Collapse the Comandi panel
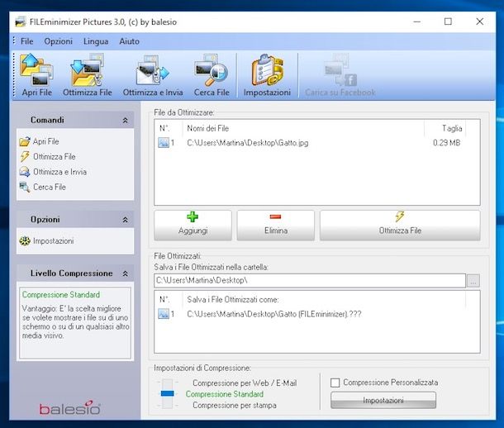Screen dimensions: 504x428 click(x=126, y=121)
